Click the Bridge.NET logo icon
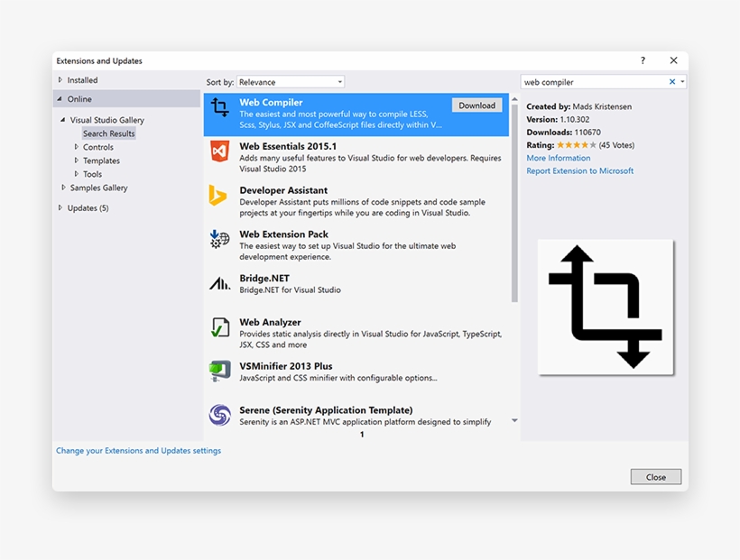The width and height of the screenshot is (740, 560). click(220, 283)
